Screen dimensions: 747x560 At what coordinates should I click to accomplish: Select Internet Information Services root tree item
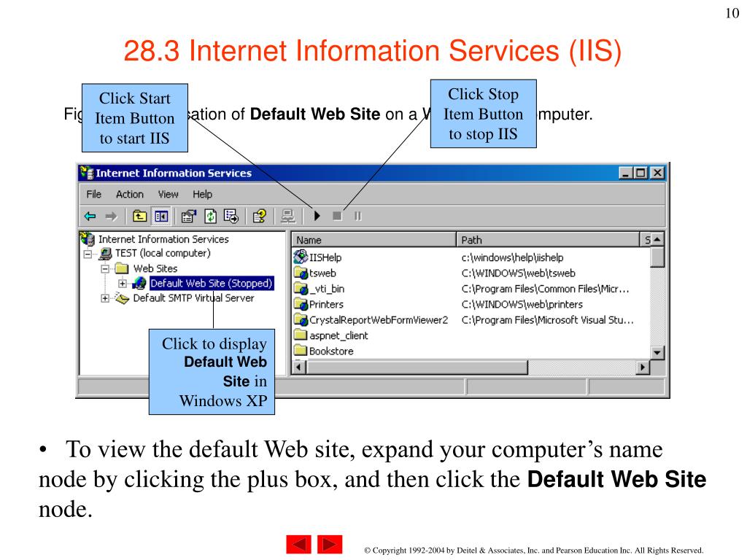pos(163,239)
